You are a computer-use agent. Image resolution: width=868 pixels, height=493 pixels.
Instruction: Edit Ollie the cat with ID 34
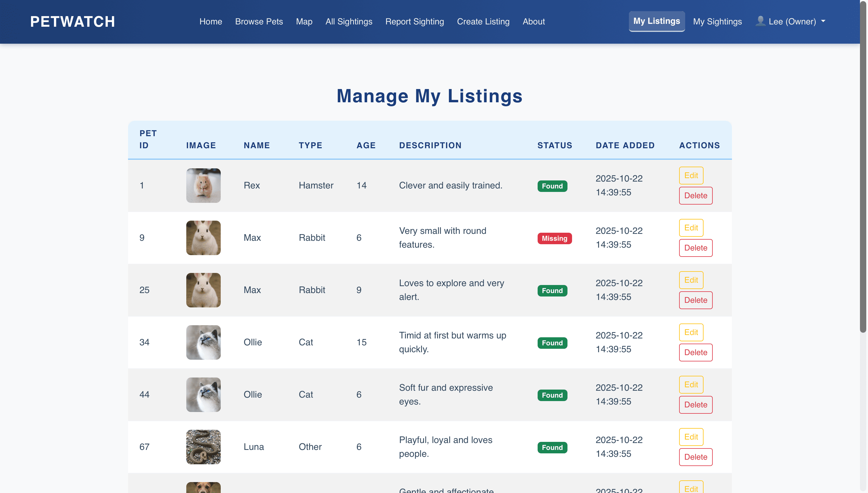691,332
